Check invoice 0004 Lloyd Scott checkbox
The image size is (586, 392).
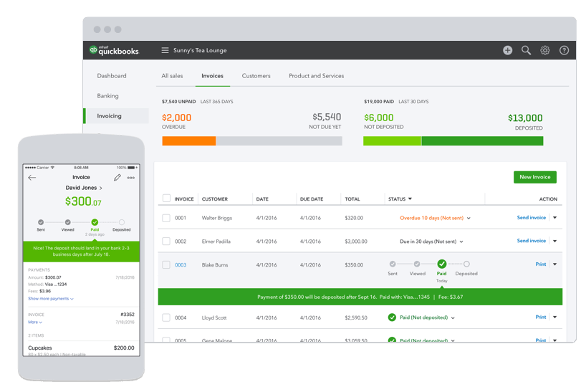166,317
